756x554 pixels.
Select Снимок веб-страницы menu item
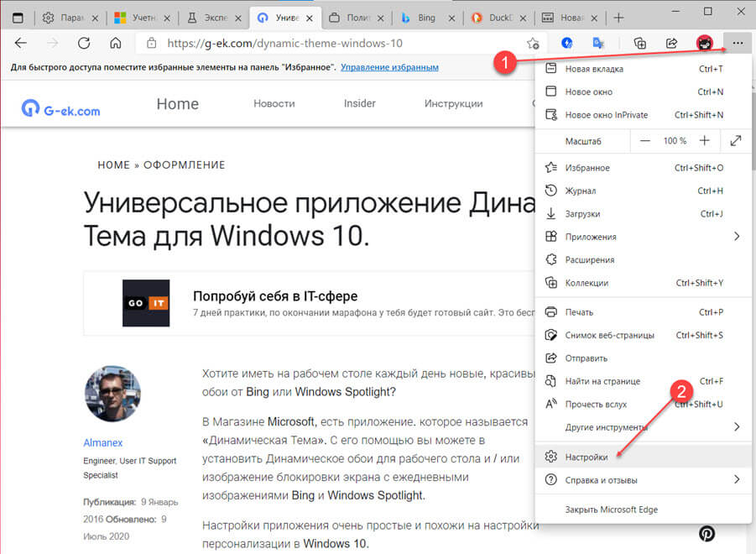[644, 335]
